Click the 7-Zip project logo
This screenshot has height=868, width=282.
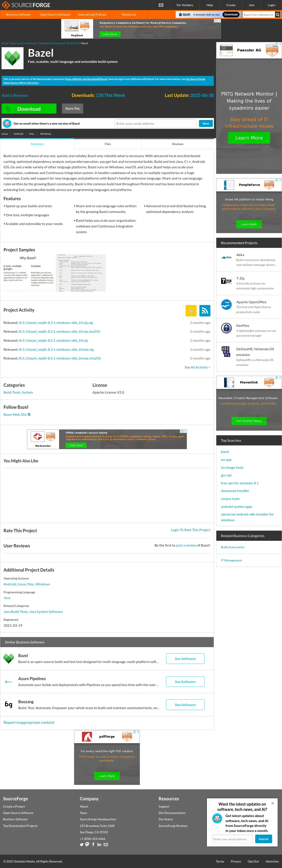click(x=226, y=281)
